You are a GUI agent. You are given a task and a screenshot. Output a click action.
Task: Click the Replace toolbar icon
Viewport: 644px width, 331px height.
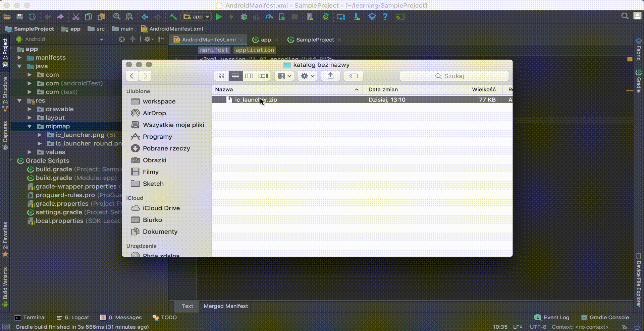tap(129, 17)
